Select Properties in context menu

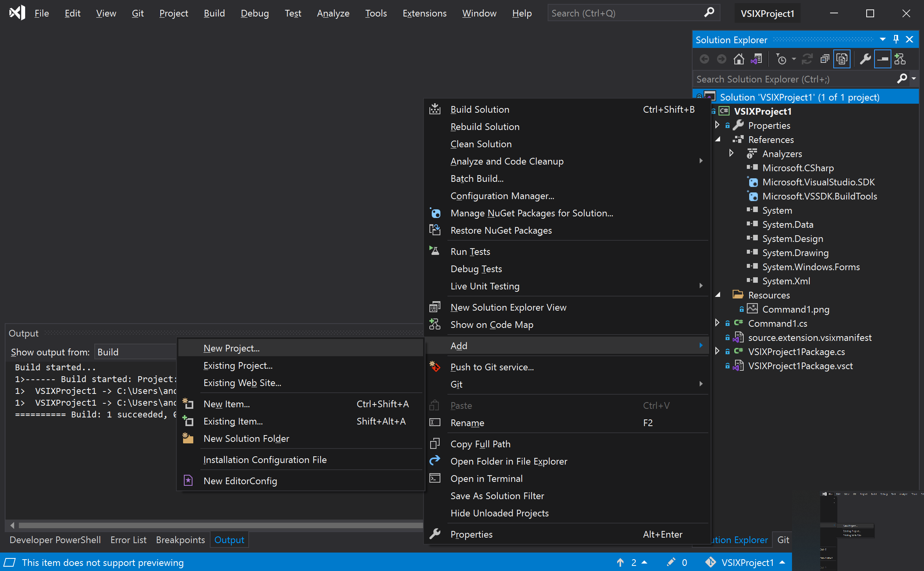coord(471,533)
